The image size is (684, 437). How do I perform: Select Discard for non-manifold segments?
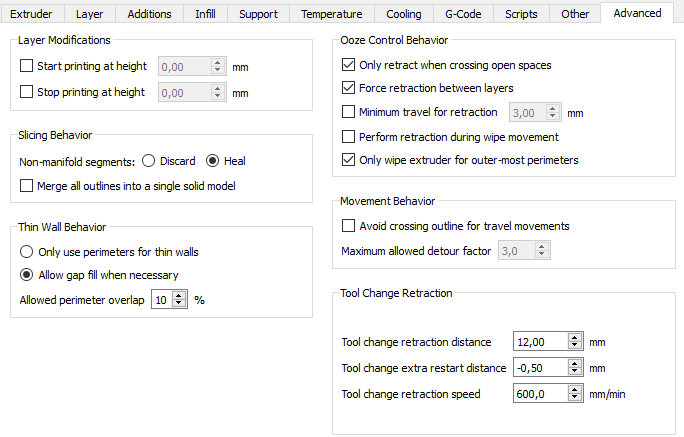point(149,160)
